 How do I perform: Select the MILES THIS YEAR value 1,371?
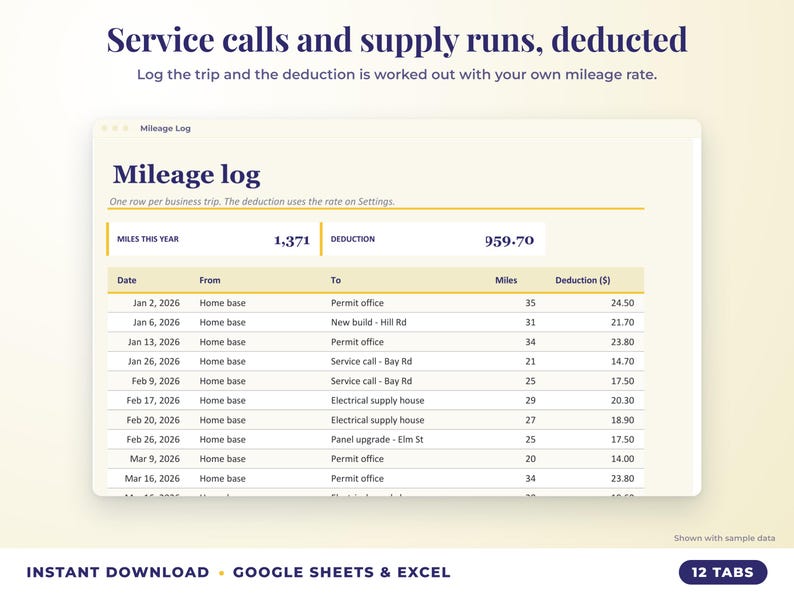[x=292, y=240]
